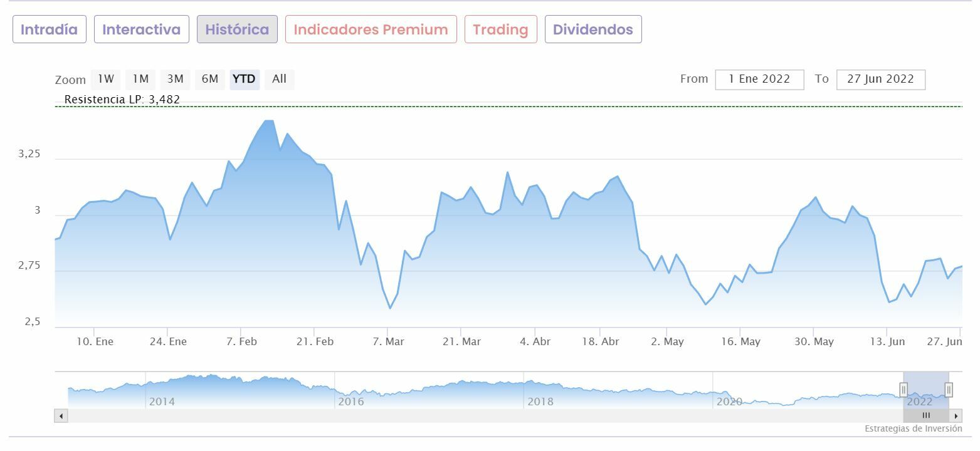This screenshot has width=980, height=451.
Task: Click the scrollbar right arrow
Action: tap(956, 416)
